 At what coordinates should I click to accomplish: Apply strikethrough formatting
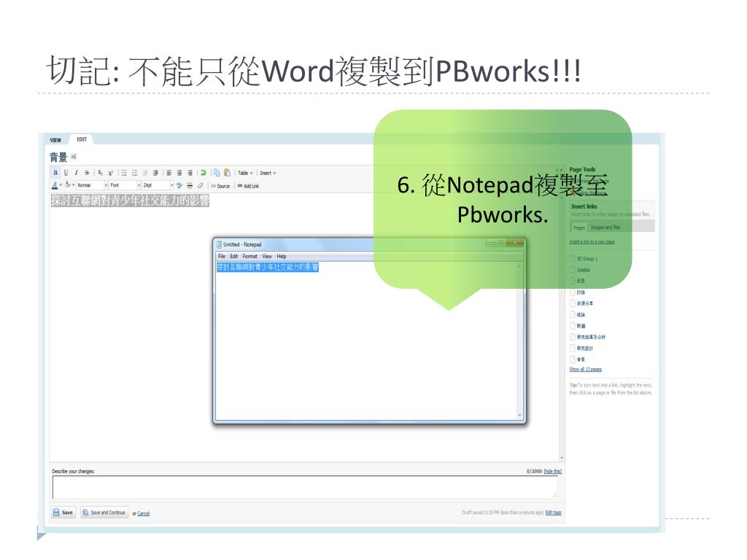87,173
